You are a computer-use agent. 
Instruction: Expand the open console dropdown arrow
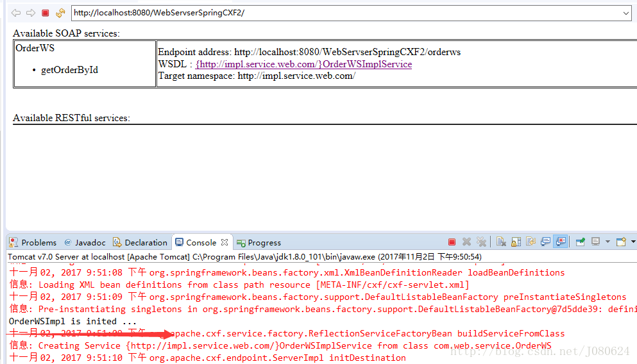point(633,242)
